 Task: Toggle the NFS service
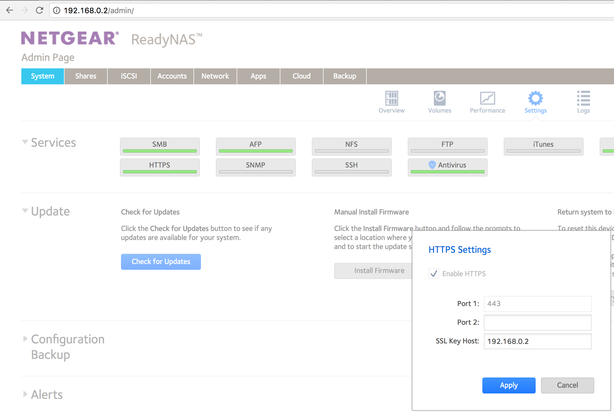pyautogui.click(x=352, y=147)
